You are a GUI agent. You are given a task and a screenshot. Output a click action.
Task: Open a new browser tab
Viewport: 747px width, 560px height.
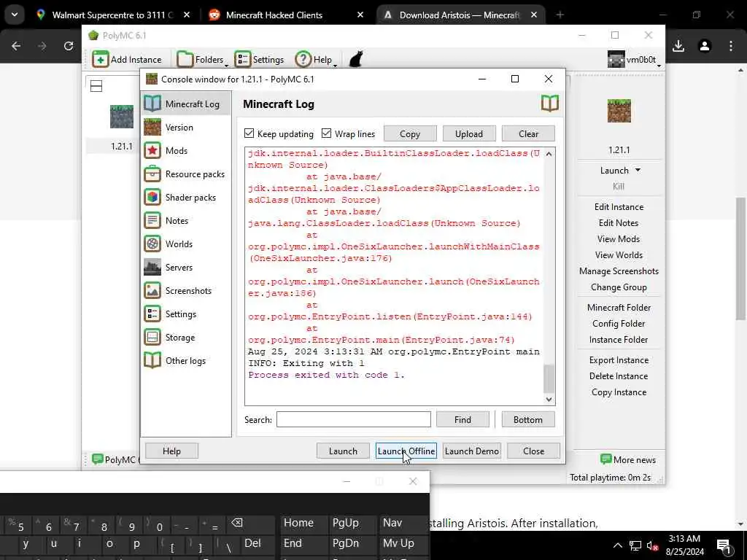[x=560, y=15]
